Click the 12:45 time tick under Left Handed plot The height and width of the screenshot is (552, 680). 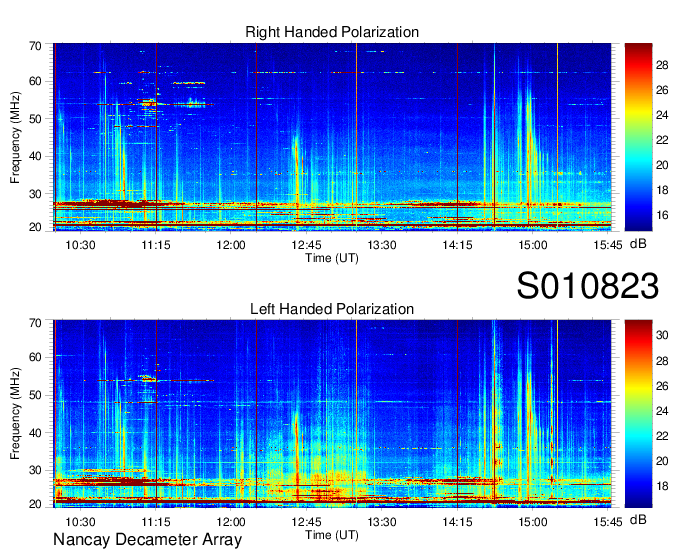tap(307, 522)
